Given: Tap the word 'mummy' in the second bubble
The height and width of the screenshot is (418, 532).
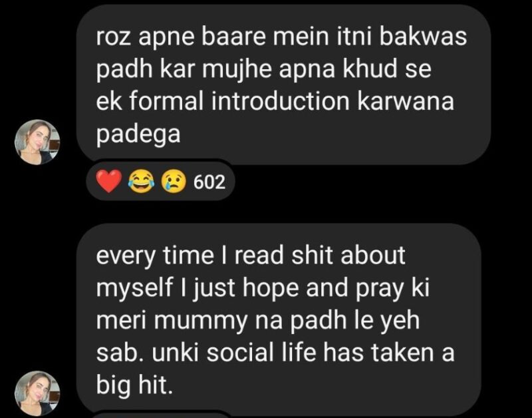Looking at the screenshot, I should point(201,321).
